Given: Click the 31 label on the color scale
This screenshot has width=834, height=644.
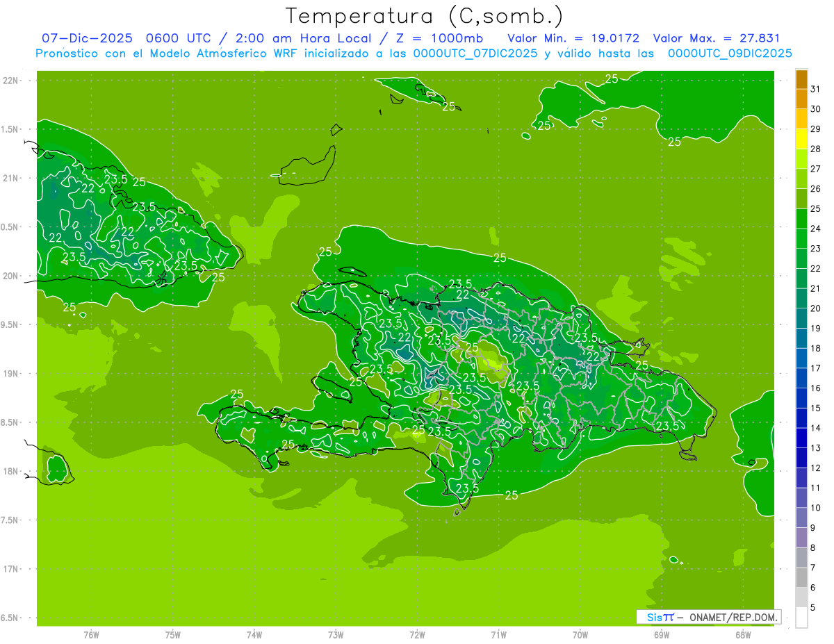Looking at the screenshot, I should tap(815, 89).
